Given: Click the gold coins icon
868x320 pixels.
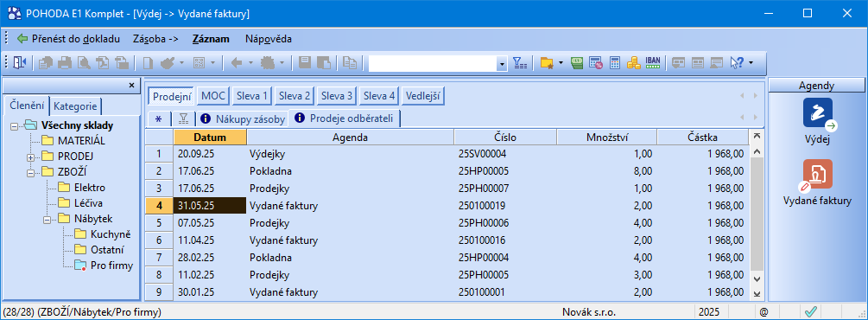Looking at the screenshot, I should coord(633,63).
